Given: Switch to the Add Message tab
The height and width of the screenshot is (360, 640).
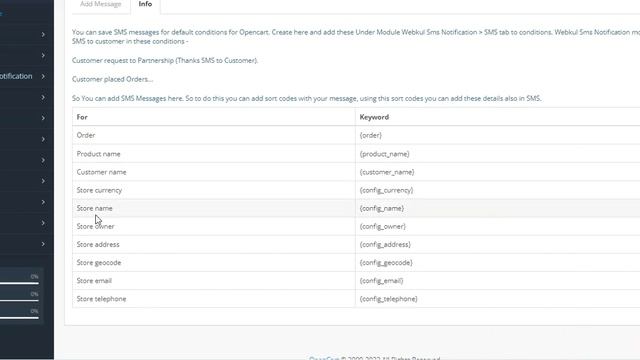Looking at the screenshot, I should coord(100,4).
